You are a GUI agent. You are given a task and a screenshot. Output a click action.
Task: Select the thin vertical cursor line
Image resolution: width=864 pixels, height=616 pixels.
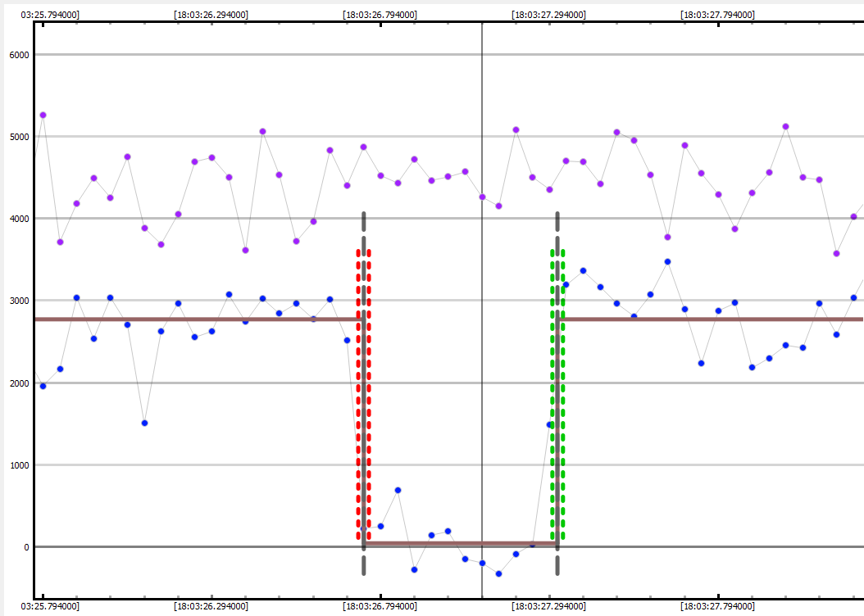point(482,310)
